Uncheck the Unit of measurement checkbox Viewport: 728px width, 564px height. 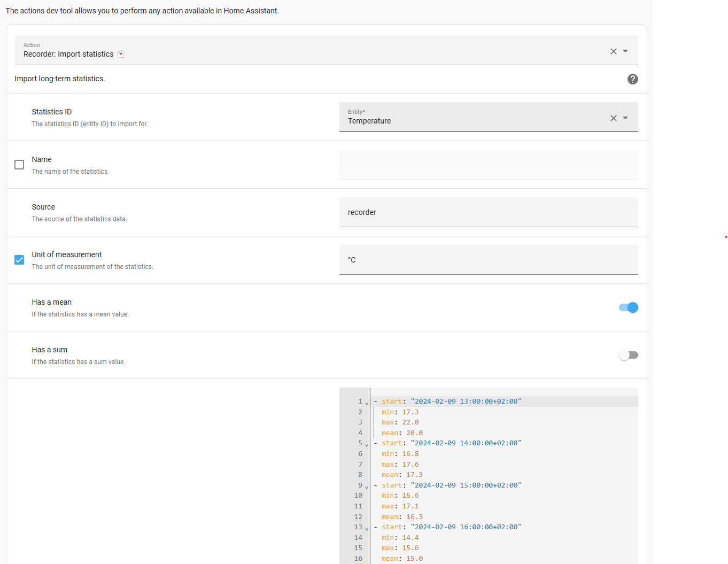click(x=19, y=260)
